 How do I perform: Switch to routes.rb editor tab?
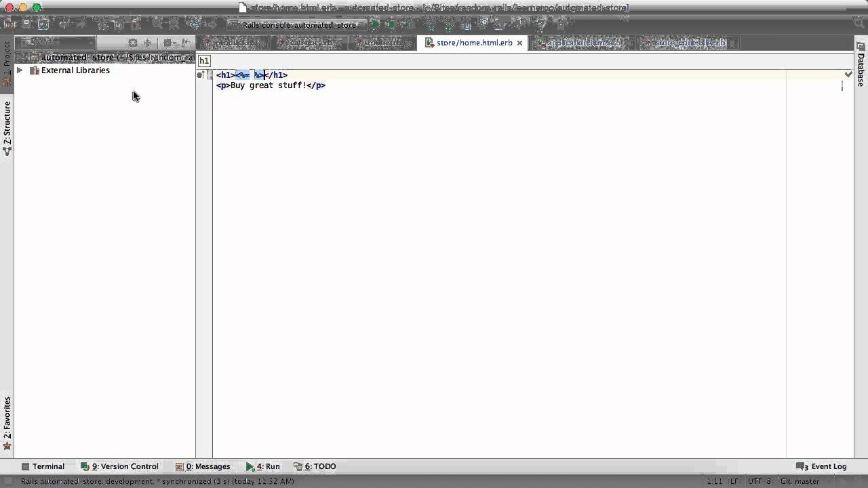tap(382, 43)
